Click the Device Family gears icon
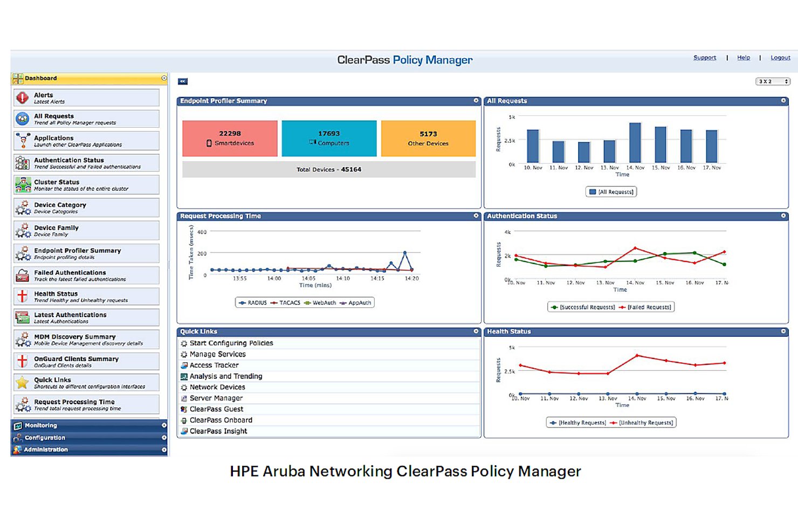The image size is (798, 532). point(23,230)
